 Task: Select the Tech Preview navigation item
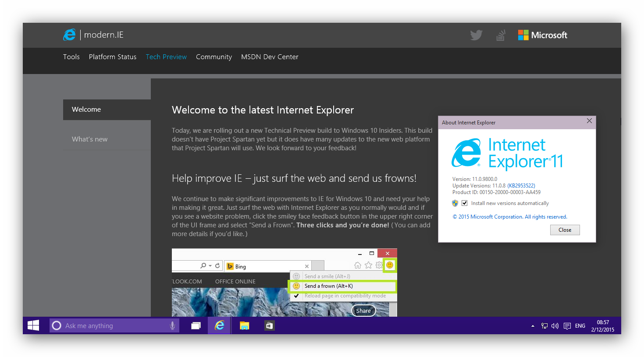pyautogui.click(x=166, y=57)
